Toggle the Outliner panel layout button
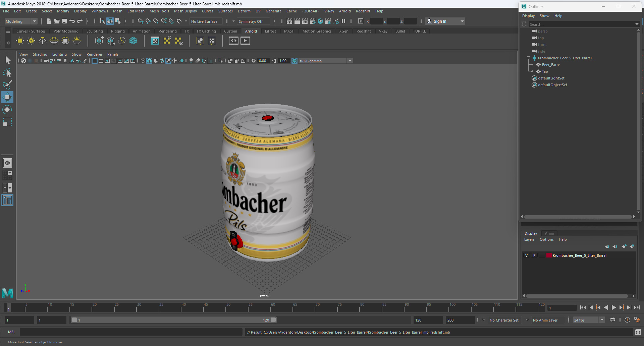This screenshot has height=346, width=644. tap(7, 200)
